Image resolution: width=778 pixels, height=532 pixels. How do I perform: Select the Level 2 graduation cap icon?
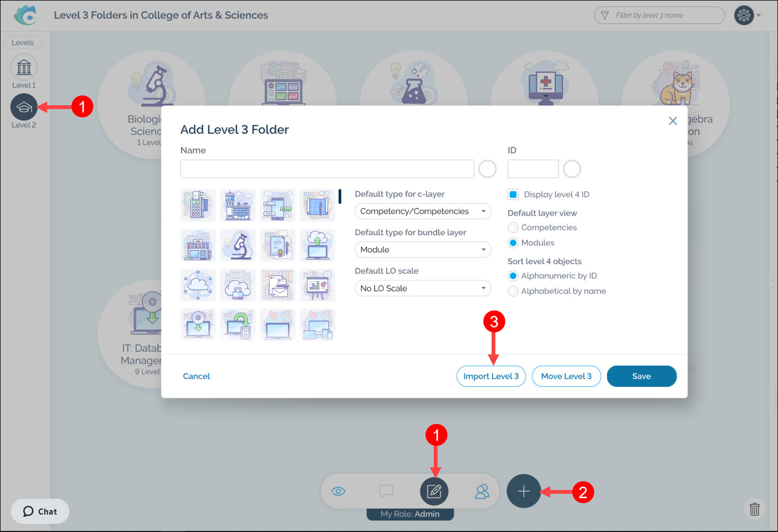24,107
